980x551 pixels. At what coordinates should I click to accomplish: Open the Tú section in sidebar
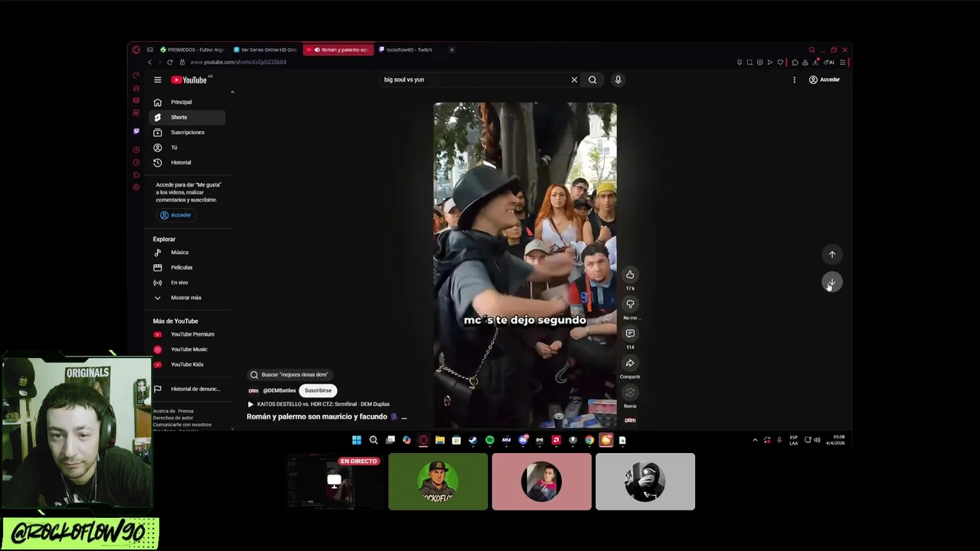[x=187, y=147]
